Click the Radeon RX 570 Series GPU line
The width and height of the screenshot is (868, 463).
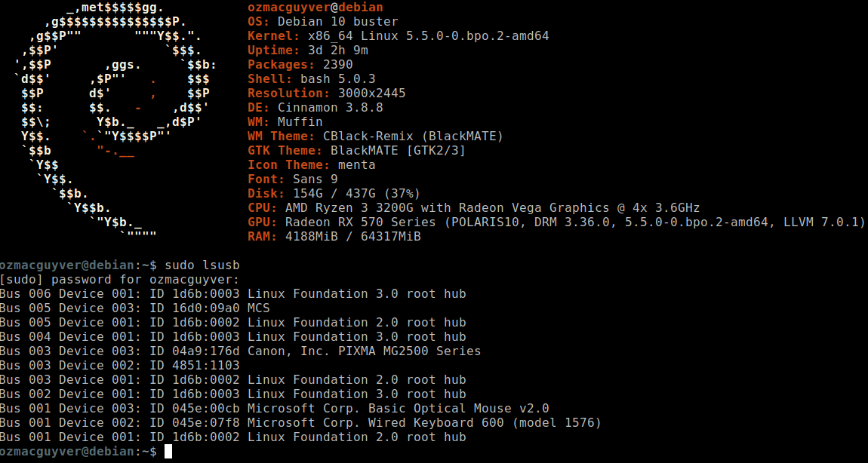pos(556,222)
